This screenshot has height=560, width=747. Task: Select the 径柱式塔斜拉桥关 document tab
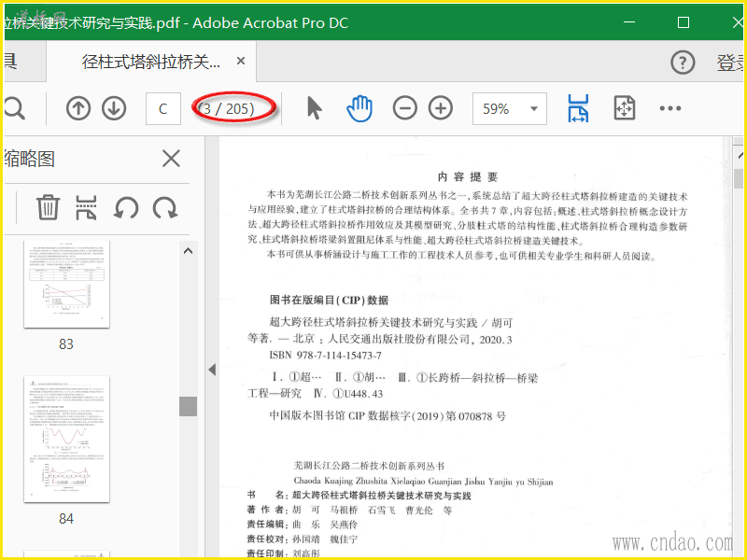pyautogui.click(x=151, y=62)
